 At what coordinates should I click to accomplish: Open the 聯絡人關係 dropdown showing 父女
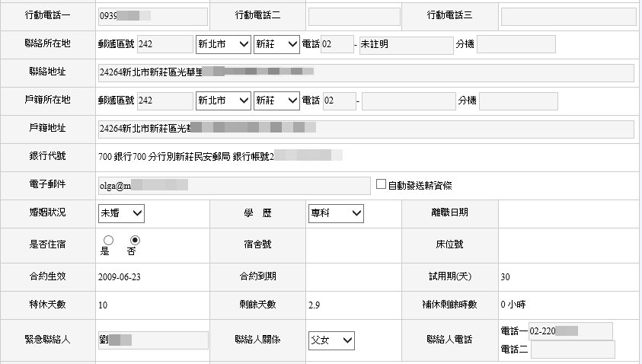click(331, 340)
